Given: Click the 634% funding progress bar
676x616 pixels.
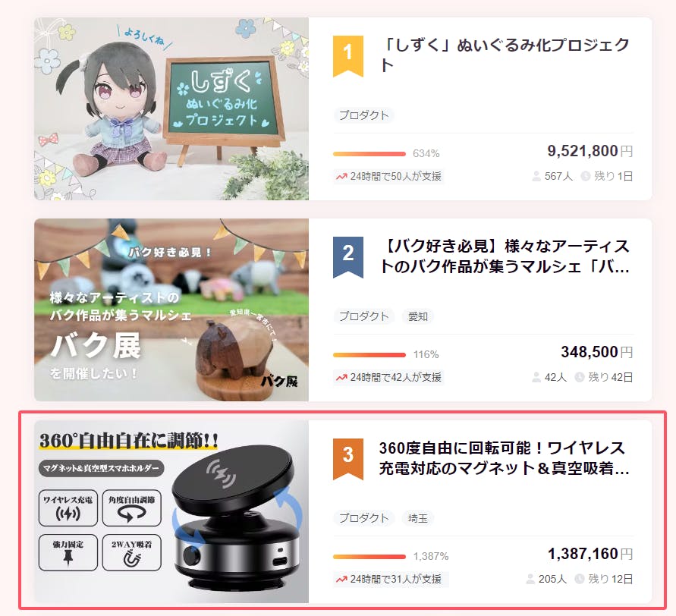Looking at the screenshot, I should click(369, 154).
